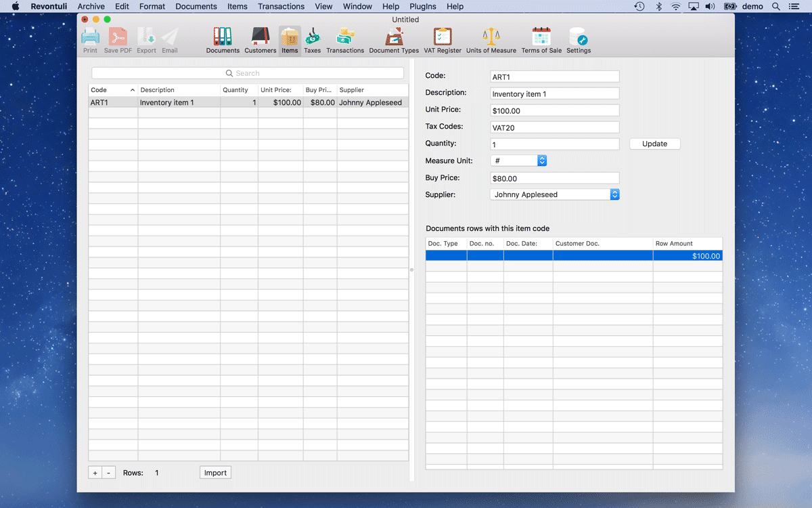812x508 pixels.
Task: Click the Description column header
Action: [179, 90]
